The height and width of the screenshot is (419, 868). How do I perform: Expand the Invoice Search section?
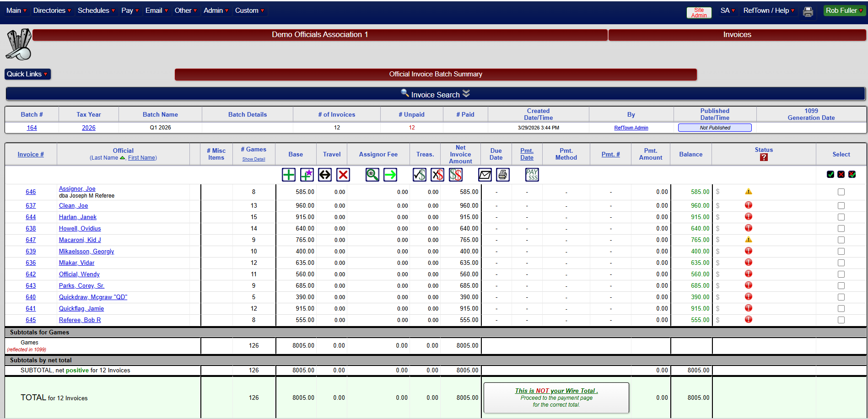tap(434, 94)
